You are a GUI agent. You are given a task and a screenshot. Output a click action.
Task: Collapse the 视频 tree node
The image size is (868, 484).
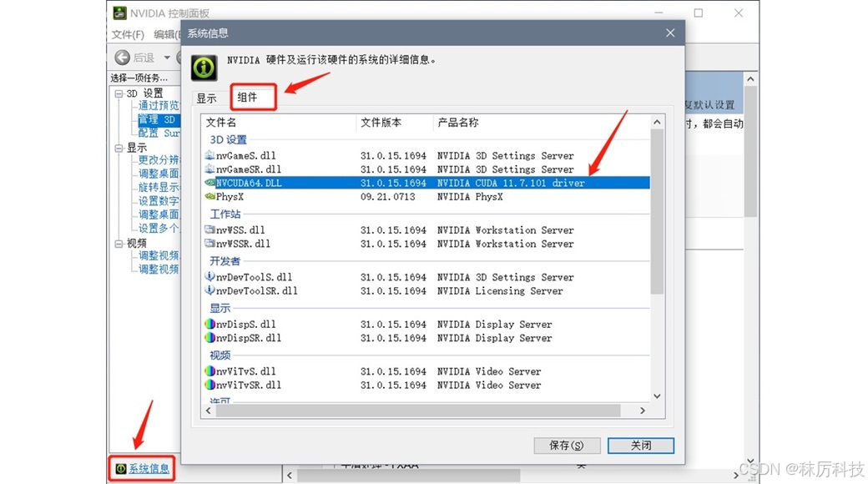[x=119, y=243]
